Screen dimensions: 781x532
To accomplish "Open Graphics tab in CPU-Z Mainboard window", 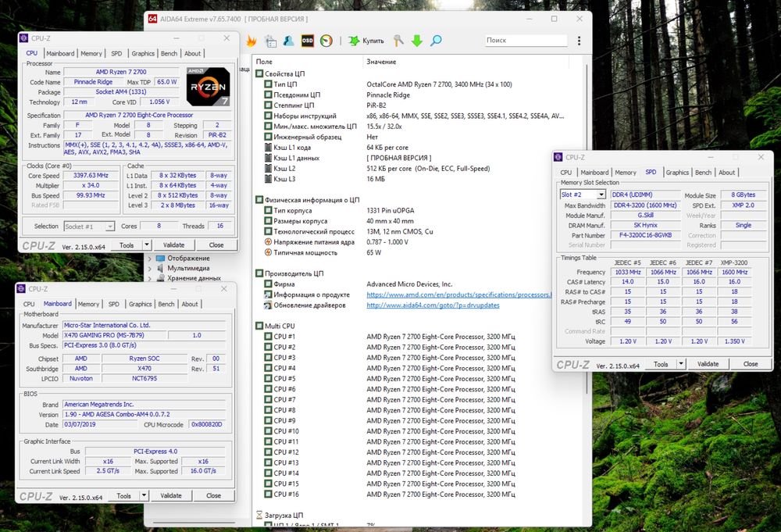I will tap(141, 304).
